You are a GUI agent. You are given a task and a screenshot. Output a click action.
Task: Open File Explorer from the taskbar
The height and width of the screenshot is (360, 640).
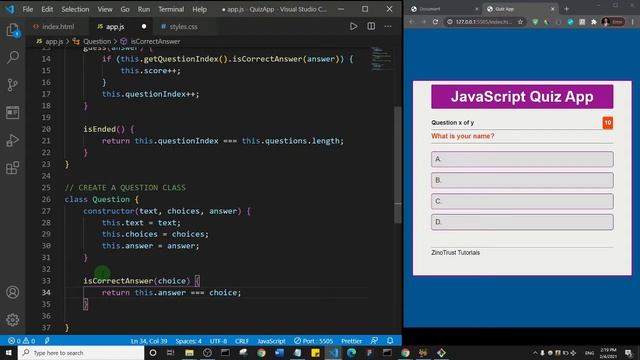pos(189,353)
